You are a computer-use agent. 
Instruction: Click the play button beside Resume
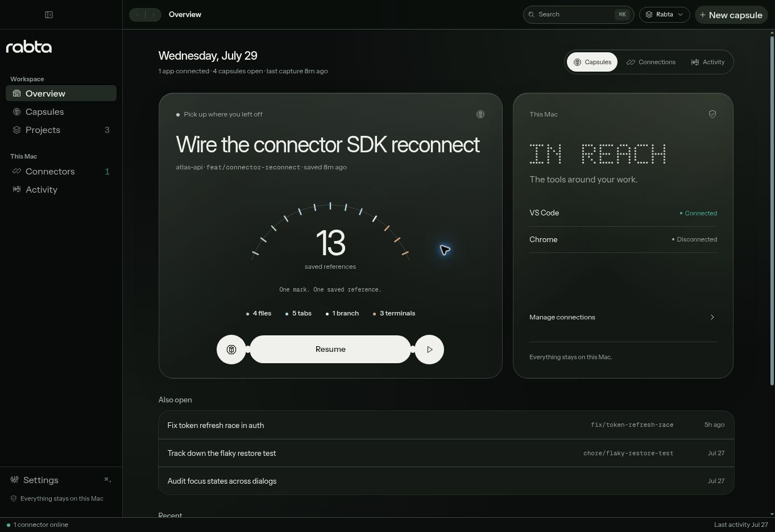429,350
